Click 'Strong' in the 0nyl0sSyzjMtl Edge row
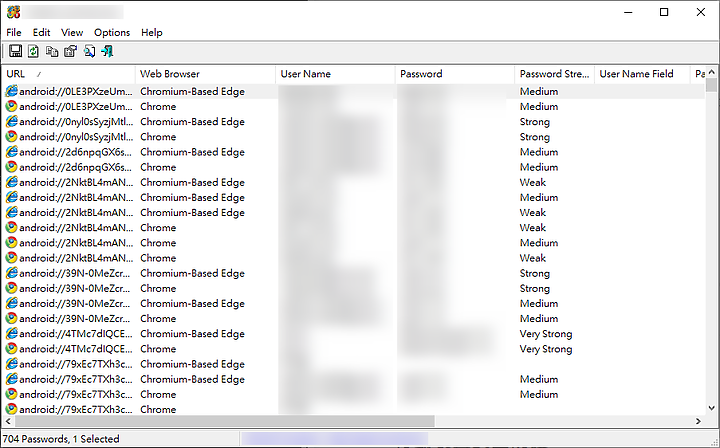This screenshot has height=448, width=720. click(x=534, y=122)
